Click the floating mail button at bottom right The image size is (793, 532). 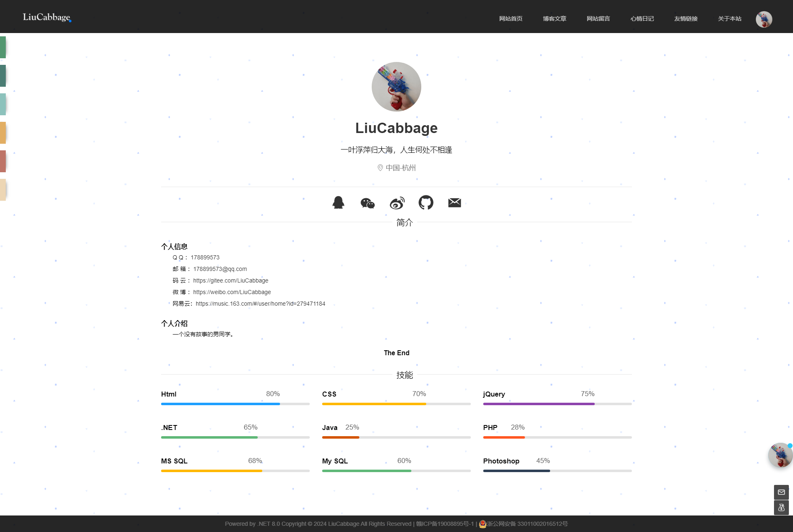(x=781, y=492)
